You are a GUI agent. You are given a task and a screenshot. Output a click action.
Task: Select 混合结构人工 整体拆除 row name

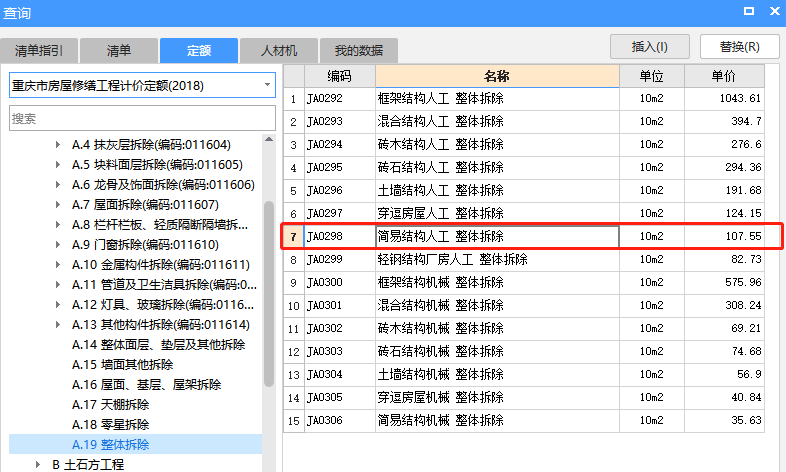(497, 122)
